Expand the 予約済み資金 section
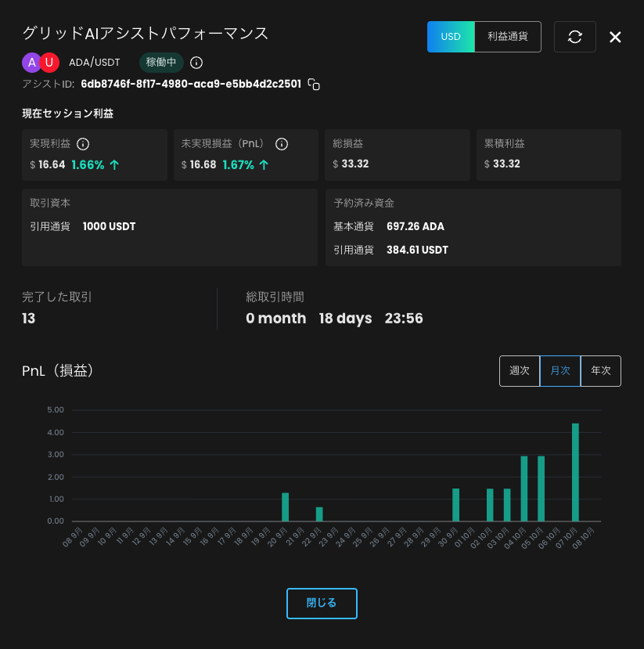Viewport: 644px width, 649px height. point(473,227)
